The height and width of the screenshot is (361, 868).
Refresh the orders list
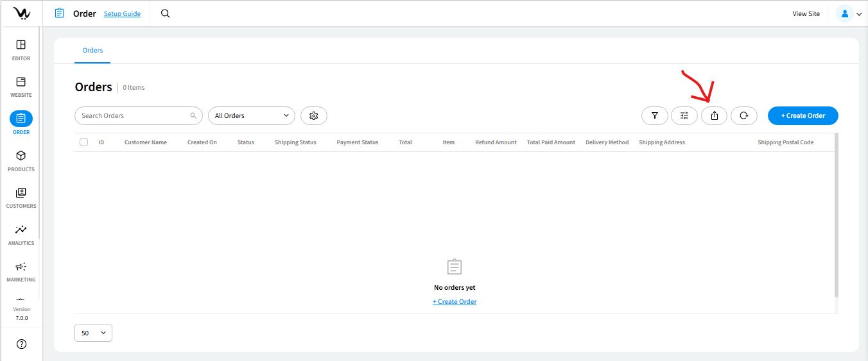[x=743, y=116]
